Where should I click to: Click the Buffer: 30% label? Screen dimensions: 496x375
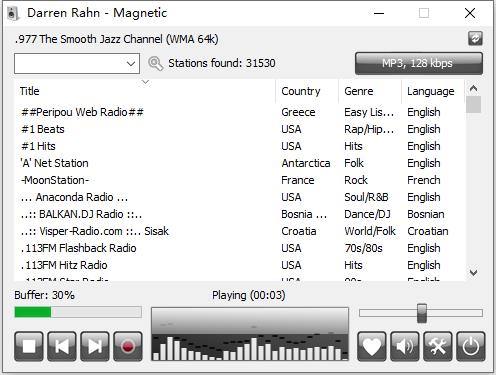[44, 295]
